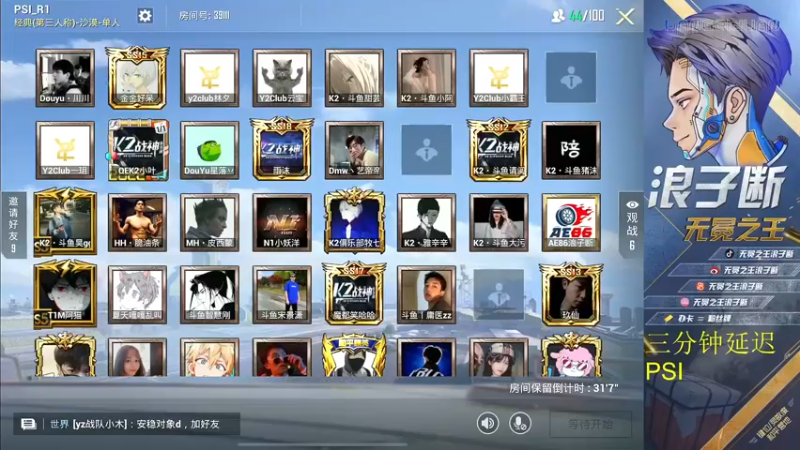The height and width of the screenshot is (450, 800).
Task: Click the 等待开始 waiting-to-start button
Action: [x=590, y=424]
